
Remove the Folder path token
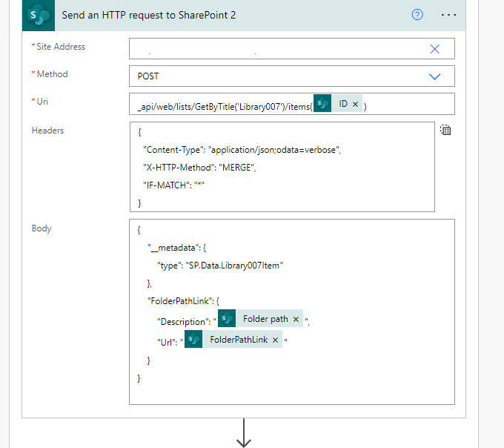[x=296, y=319]
